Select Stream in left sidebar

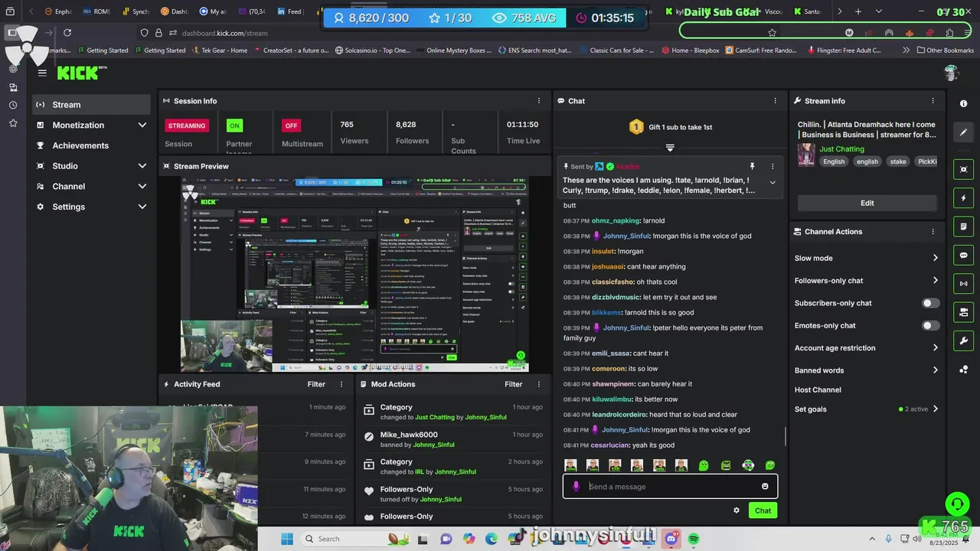tap(91, 105)
